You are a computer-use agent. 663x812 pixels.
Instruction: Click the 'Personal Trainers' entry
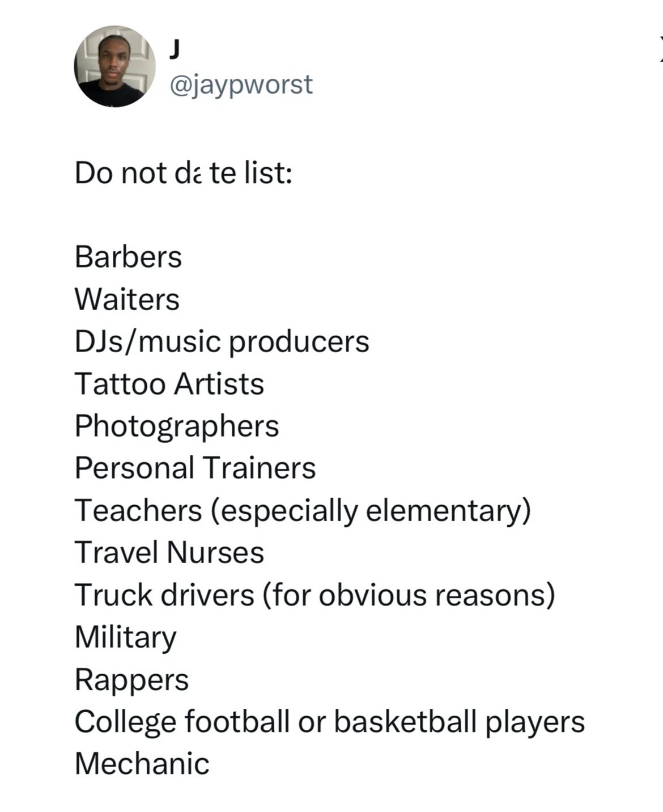(195, 468)
